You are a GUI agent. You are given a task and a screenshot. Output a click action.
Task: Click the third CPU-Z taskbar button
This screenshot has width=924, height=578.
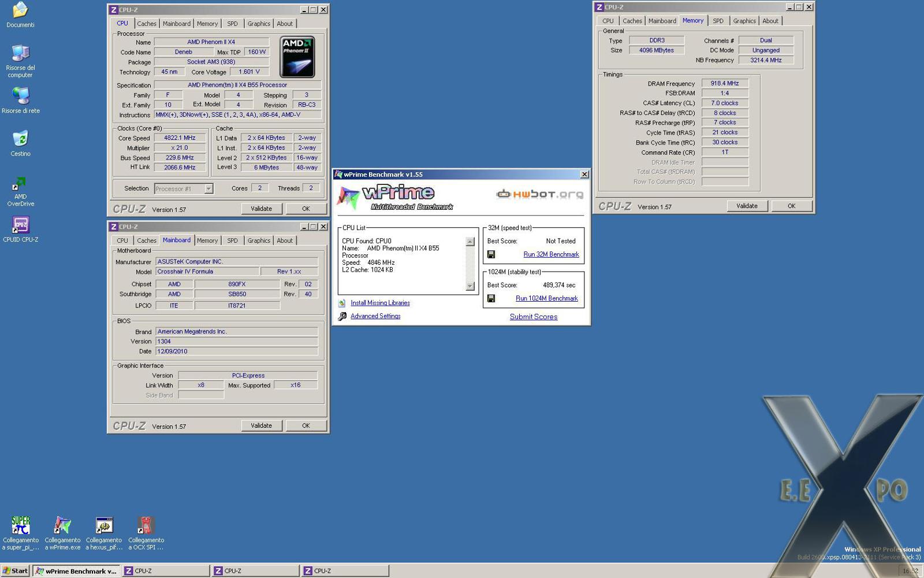[345, 571]
